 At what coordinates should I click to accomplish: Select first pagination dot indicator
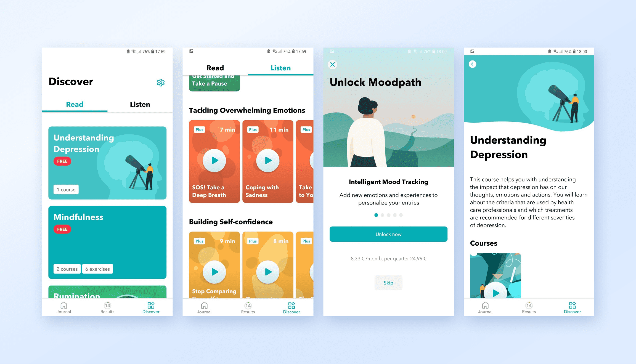(x=376, y=215)
